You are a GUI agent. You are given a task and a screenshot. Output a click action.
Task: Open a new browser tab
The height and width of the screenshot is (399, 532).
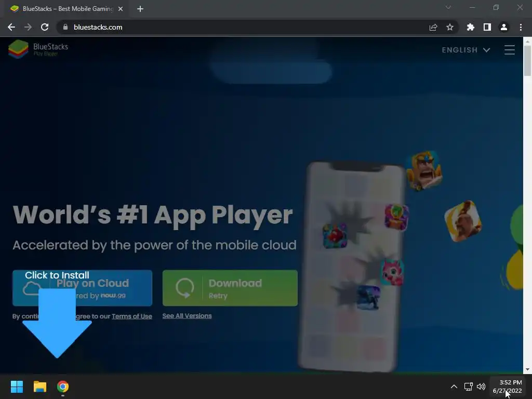click(140, 9)
